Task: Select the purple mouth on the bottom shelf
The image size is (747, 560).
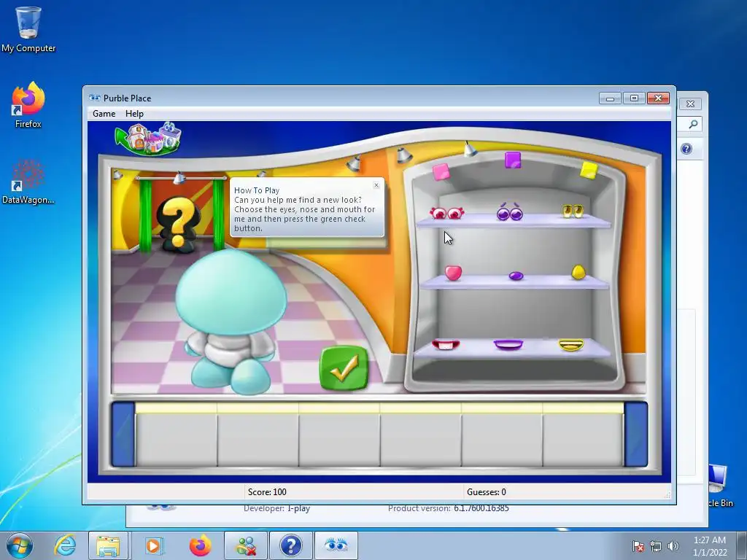Action: [508, 344]
